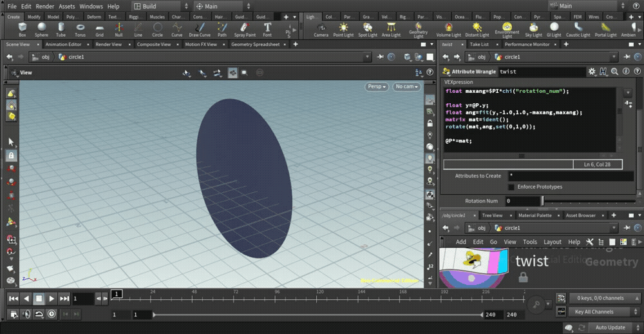Screen dimensions: 644x334
Task: Enable the Enforce Prototypes checkbox
Action: 511,187
